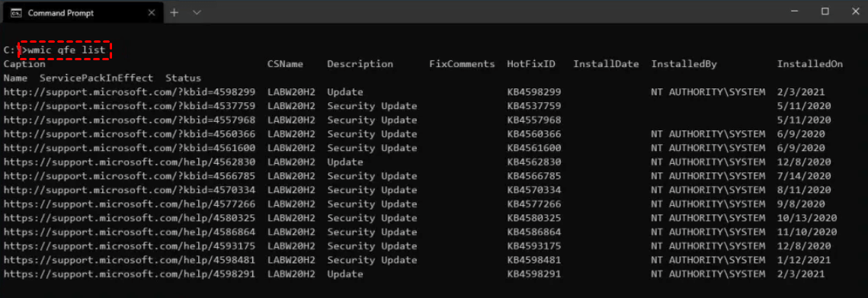Click the kbid=4598299 support link
This screenshot has height=298, width=868.
[x=130, y=92]
